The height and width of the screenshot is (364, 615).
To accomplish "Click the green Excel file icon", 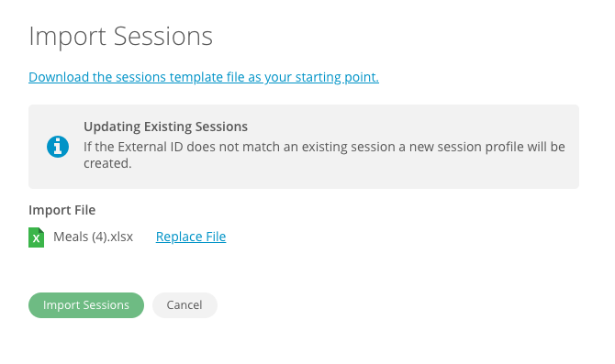I will coord(36,237).
